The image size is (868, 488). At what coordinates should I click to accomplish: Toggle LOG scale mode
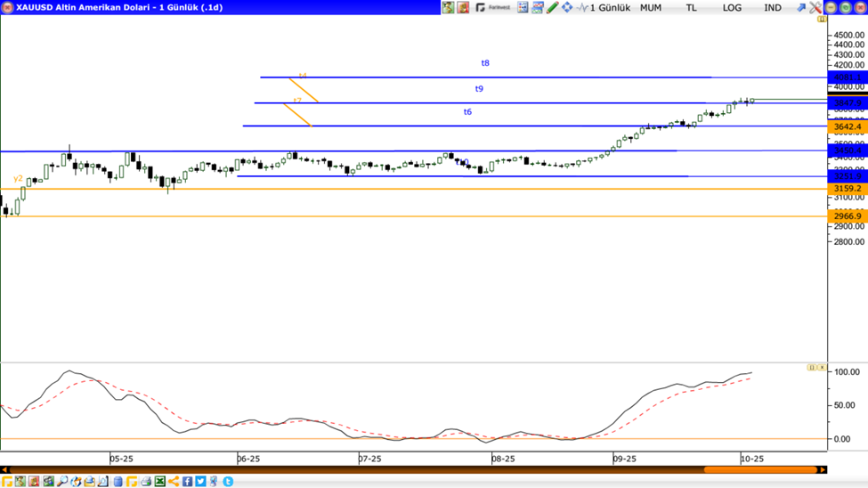point(732,7)
